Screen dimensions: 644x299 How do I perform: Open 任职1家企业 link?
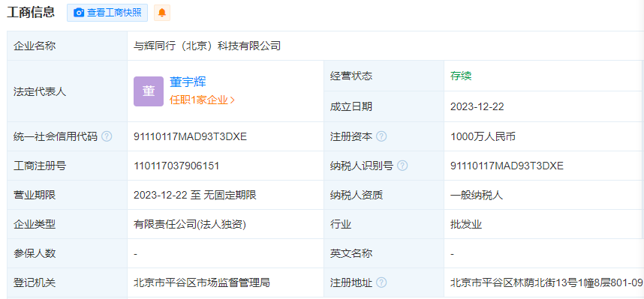point(202,100)
